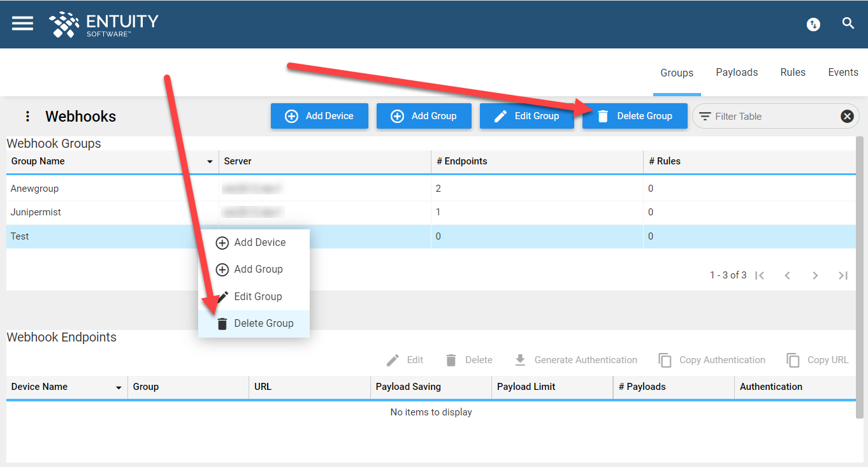868x467 pixels.
Task: Sort by the Payload Limit column header
Action: pos(553,387)
